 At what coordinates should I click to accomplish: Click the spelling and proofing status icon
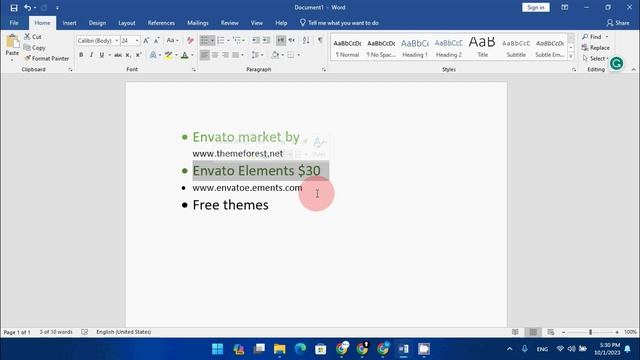[x=84, y=332]
